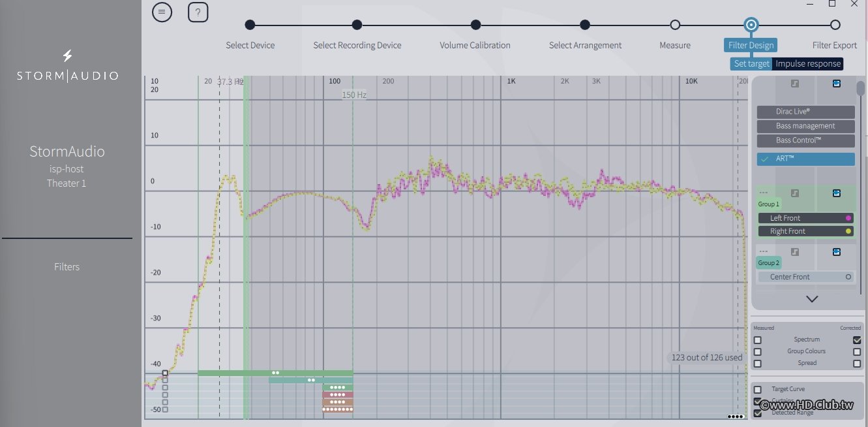Click the long green ART range bar
The height and width of the screenshot is (427, 868).
coord(275,373)
